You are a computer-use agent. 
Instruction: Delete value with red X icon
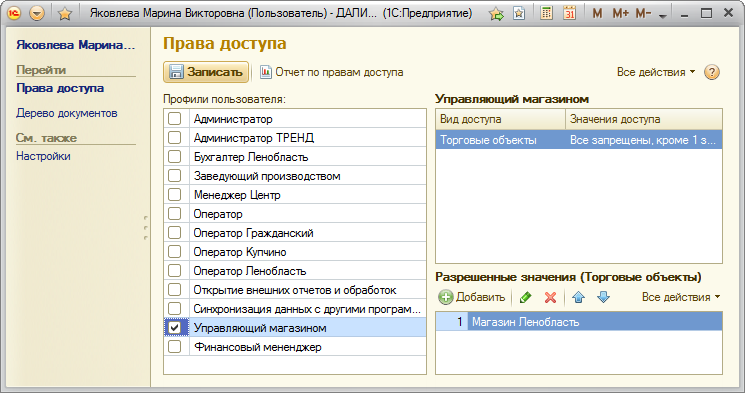click(550, 297)
